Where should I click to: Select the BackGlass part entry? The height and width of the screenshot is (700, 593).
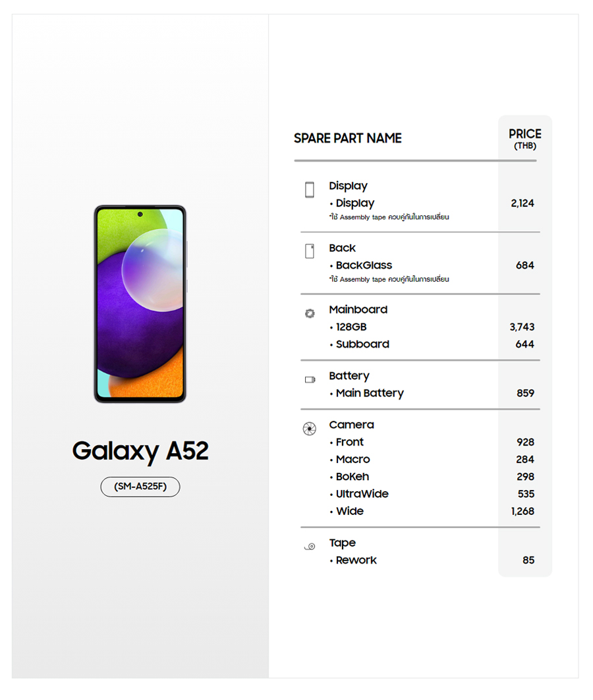(x=364, y=265)
